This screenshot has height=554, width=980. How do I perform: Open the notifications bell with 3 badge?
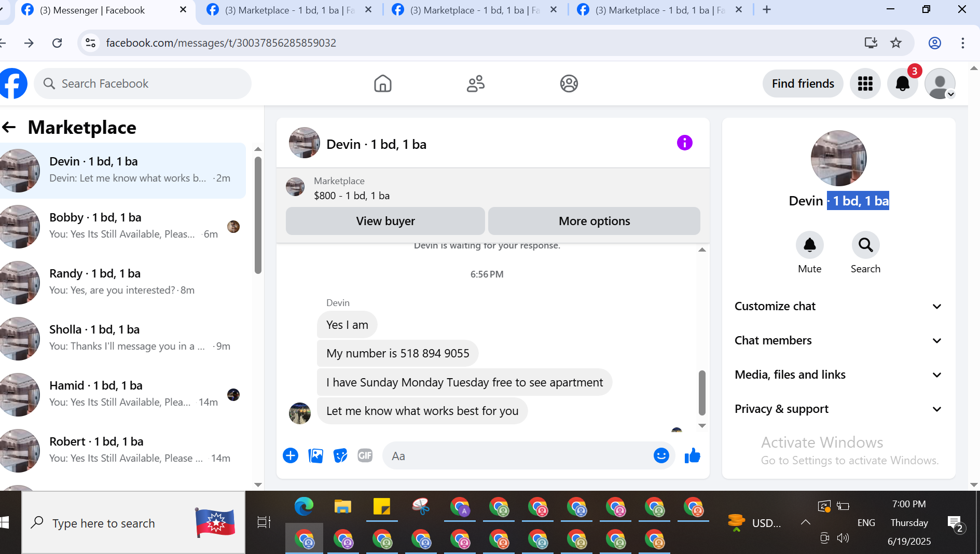click(903, 84)
